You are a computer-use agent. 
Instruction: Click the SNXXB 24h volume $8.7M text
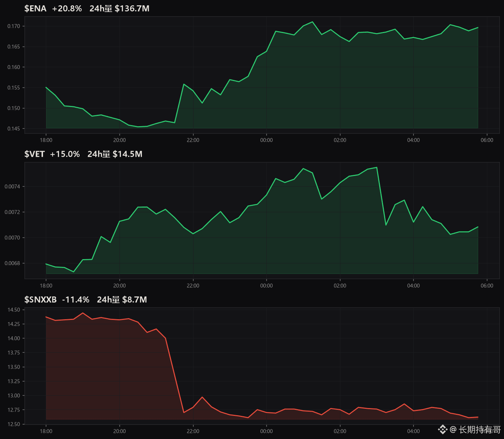pos(122,300)
